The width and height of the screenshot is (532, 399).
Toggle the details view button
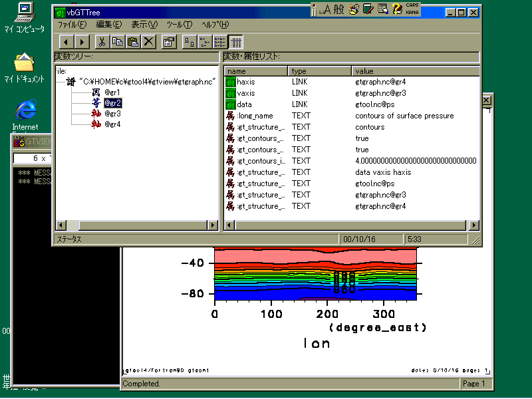[235, 42]
